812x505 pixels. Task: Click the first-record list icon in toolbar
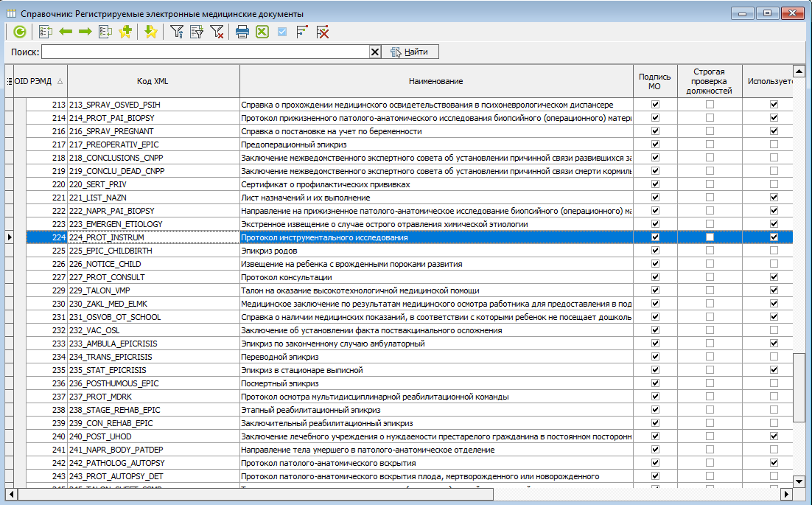(x=46, y=32)
